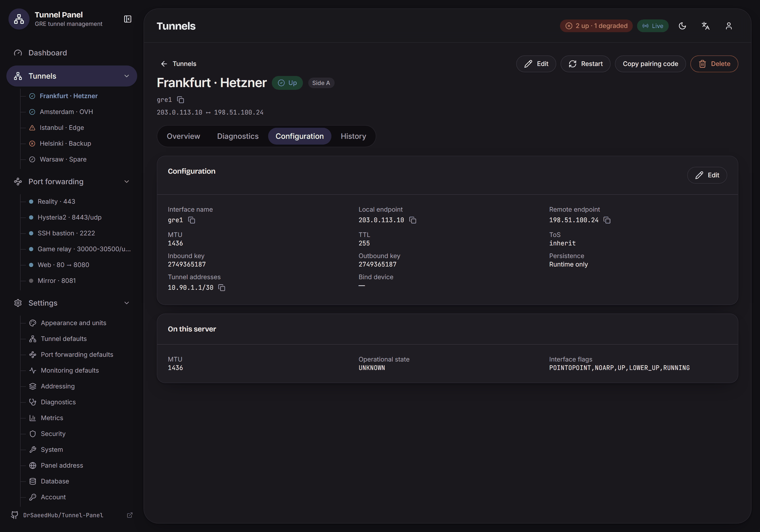
Task: Copy gre1 name under tunnel title
Action: click(180, 100)
